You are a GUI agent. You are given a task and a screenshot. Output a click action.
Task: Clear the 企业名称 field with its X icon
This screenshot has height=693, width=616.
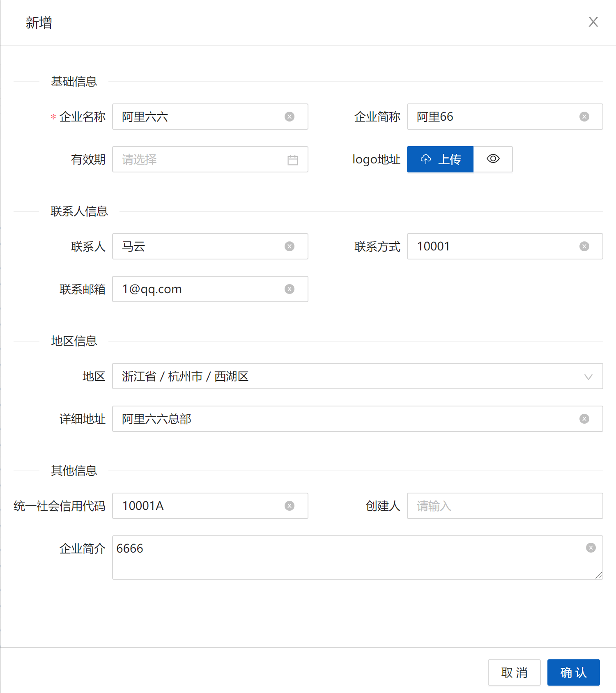(290, 117)
